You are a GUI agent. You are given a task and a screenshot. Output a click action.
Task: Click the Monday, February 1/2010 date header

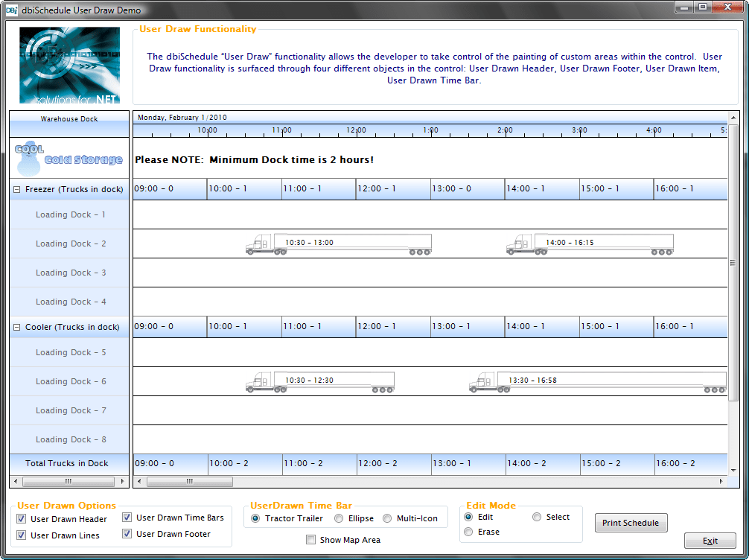point(182,118)
